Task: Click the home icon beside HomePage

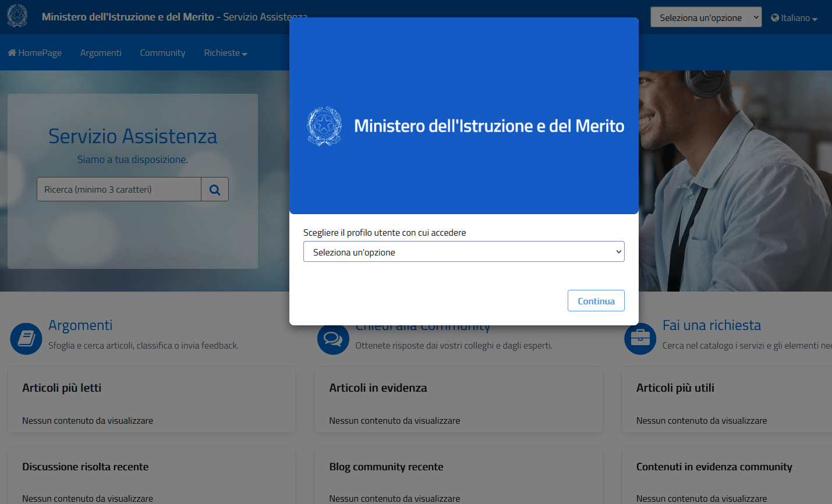Action: 12,53
